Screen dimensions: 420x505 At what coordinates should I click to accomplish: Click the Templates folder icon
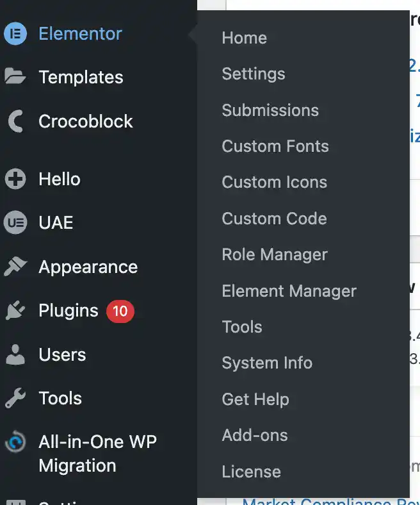(15, 76)
